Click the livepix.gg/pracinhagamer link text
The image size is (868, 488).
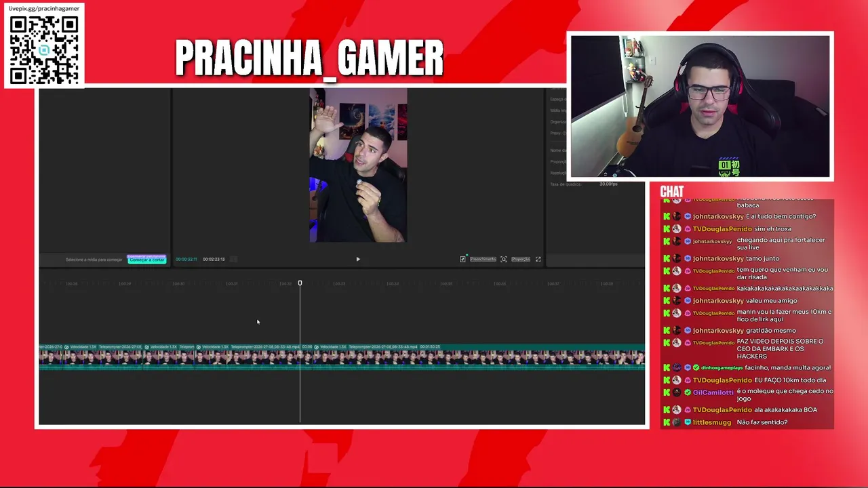[44, 8]
